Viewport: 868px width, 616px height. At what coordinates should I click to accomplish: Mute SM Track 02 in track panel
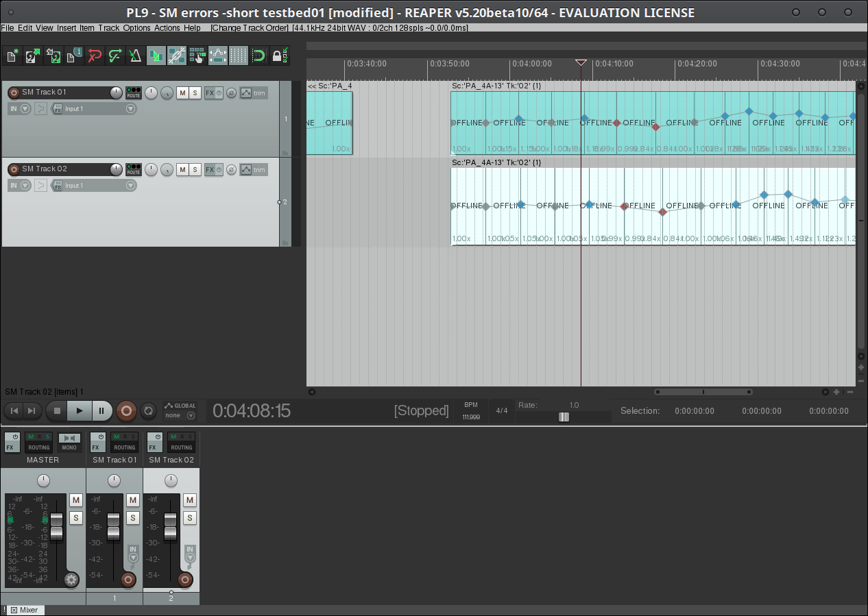point(182,169)
